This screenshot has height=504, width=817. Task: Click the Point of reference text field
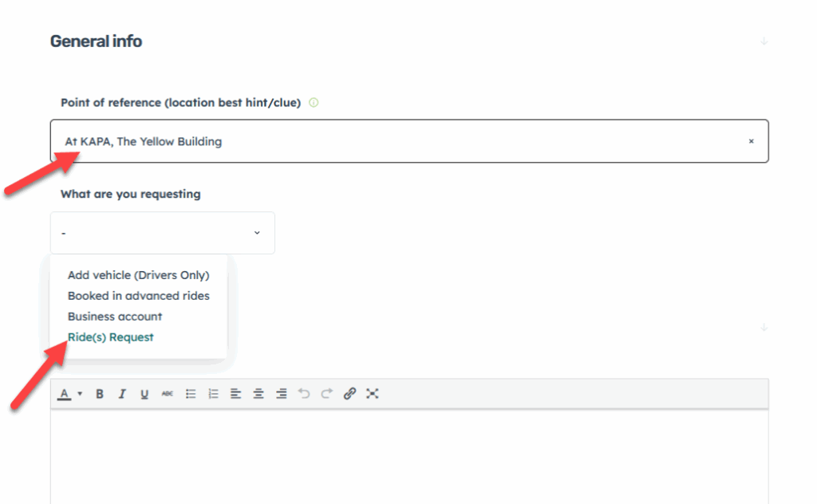399,141
